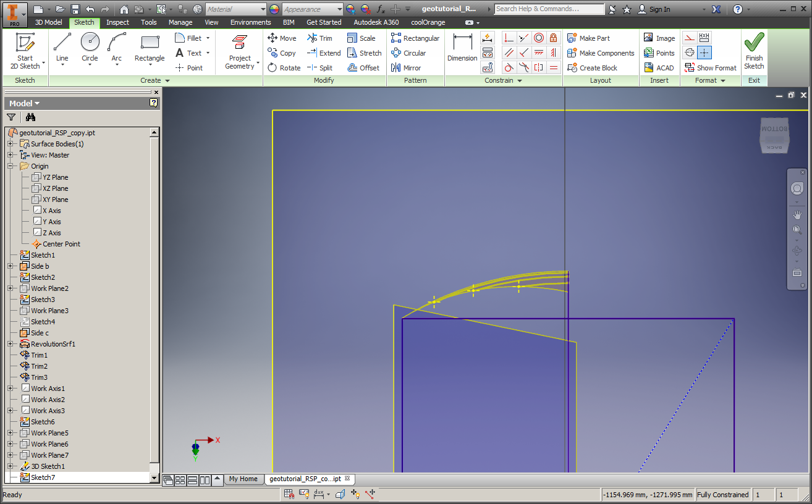Click the Search Help & Commands field
Screen dimensions: 812x504
(549, 9)
